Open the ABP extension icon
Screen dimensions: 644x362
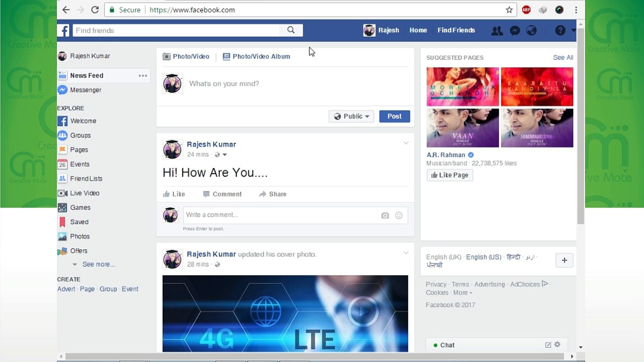(x=526, y=10)
